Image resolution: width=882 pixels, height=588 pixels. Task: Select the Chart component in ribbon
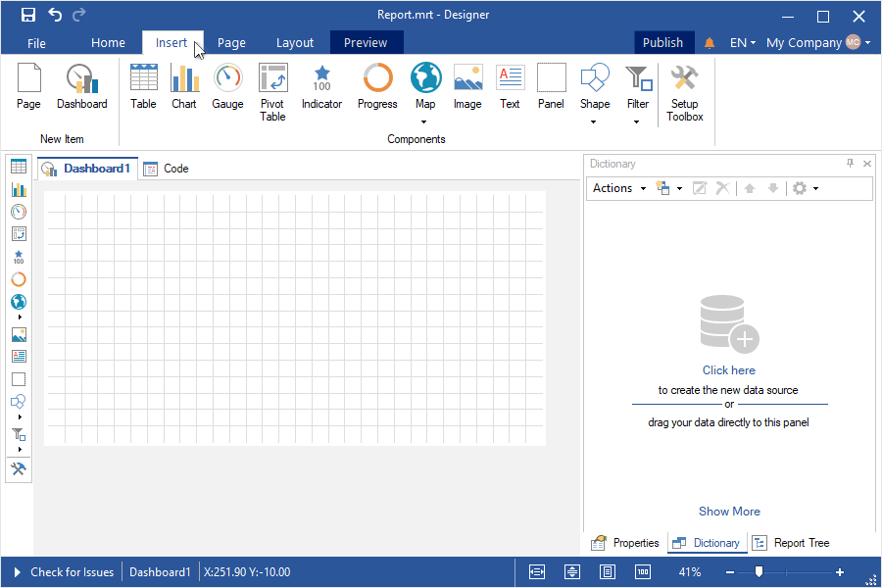coord(184,86)
